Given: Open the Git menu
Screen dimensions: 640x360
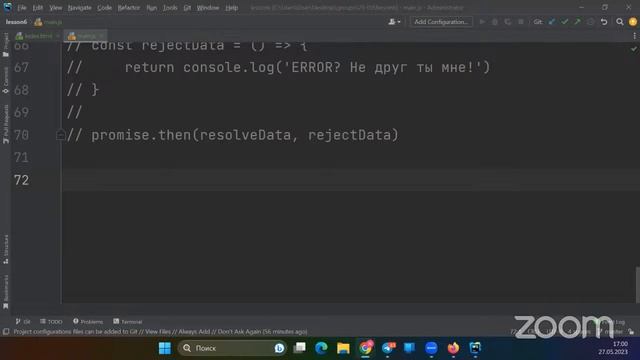Looking at the screenshot, I should [x=187, y=8].
